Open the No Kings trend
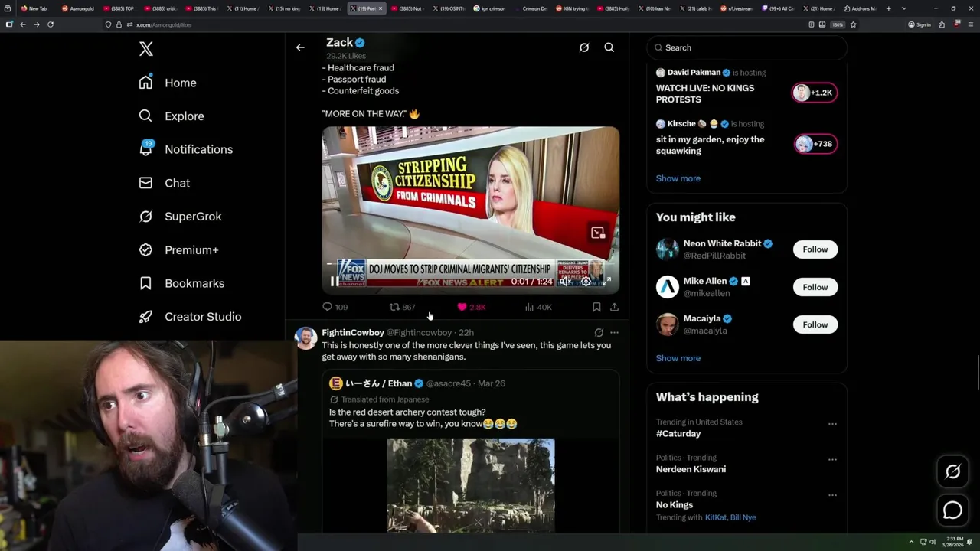 (675, 505)
